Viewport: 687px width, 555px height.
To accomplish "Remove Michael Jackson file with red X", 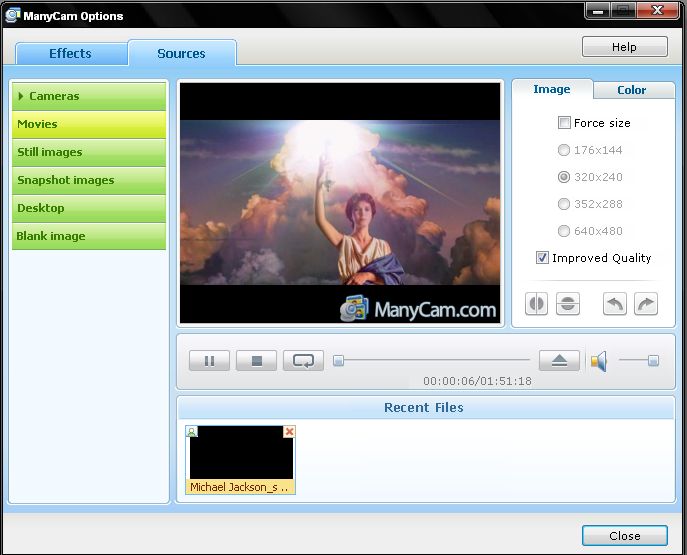I will coord(289,431).
